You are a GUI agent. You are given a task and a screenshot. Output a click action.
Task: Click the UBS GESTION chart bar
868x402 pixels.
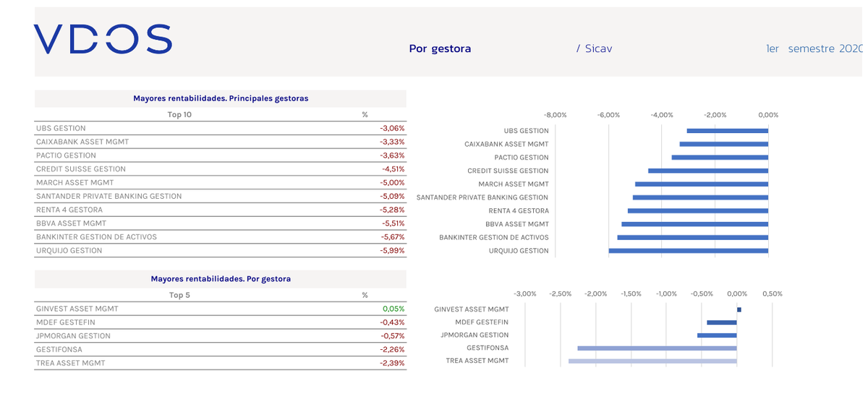727,131
